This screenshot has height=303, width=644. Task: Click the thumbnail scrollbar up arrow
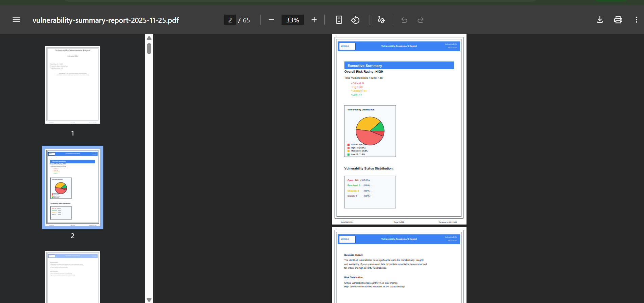pos(149,38)
